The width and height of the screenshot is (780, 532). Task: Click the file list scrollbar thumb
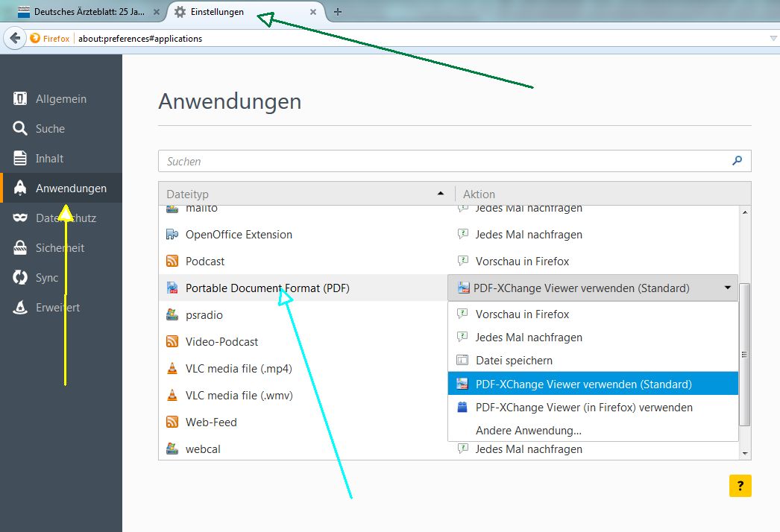pyautogui.click(x=745, y=354)
